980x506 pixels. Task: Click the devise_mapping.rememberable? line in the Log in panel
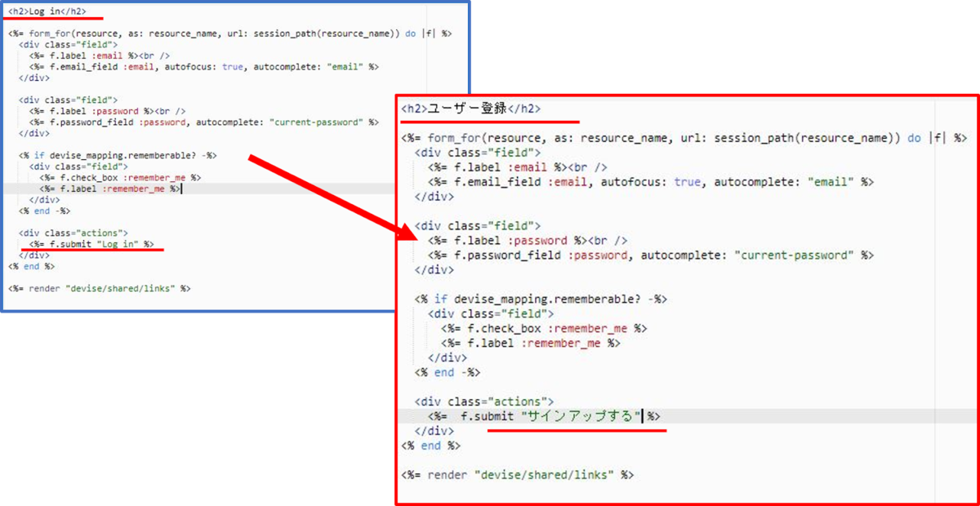(x=118, y=155)
